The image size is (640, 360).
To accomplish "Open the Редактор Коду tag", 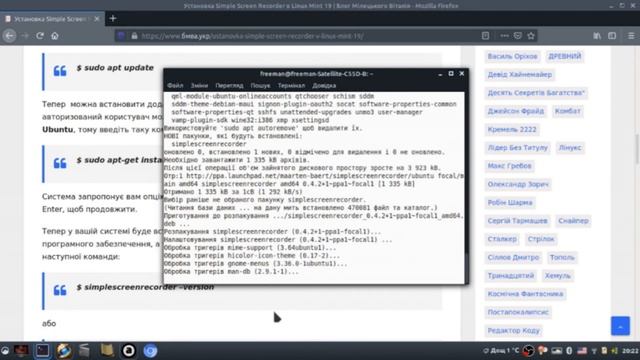I will [x=513, y=331].
